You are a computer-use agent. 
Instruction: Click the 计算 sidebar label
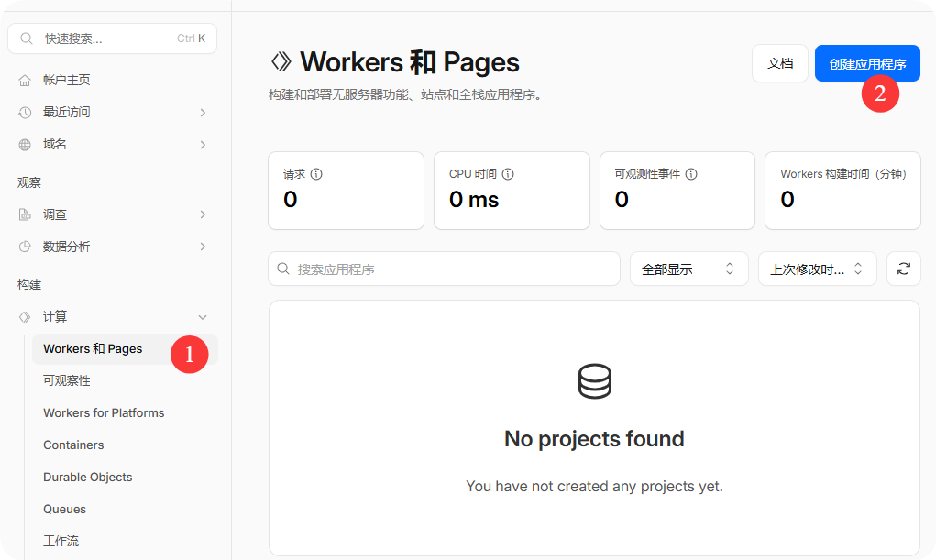(54, 317)
